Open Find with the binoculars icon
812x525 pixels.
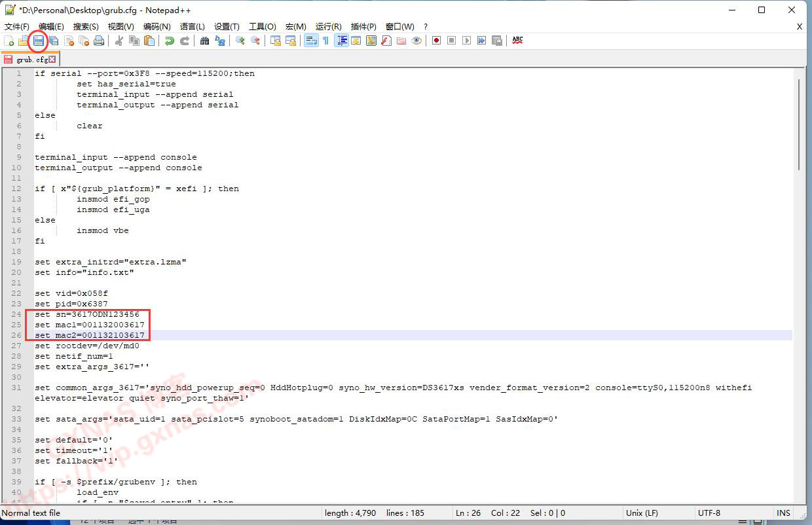point(204,41)
